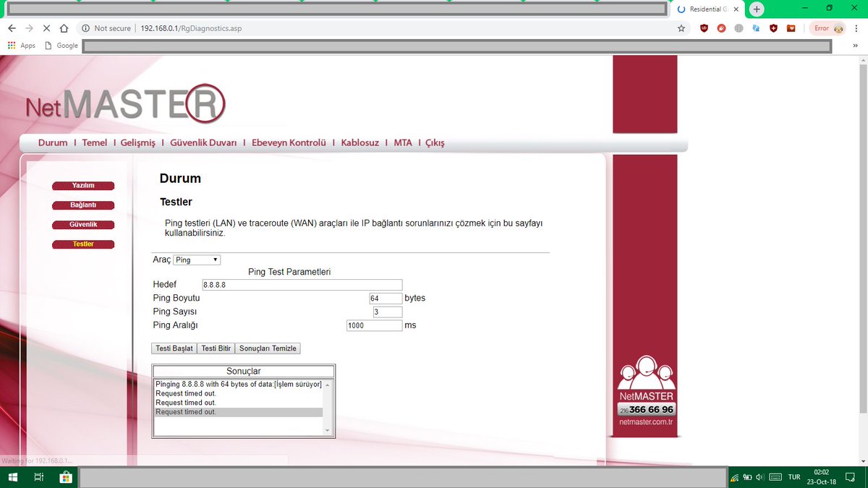Bookmark this page with the star icon
868x488 pixels.
tap(681, 28)
